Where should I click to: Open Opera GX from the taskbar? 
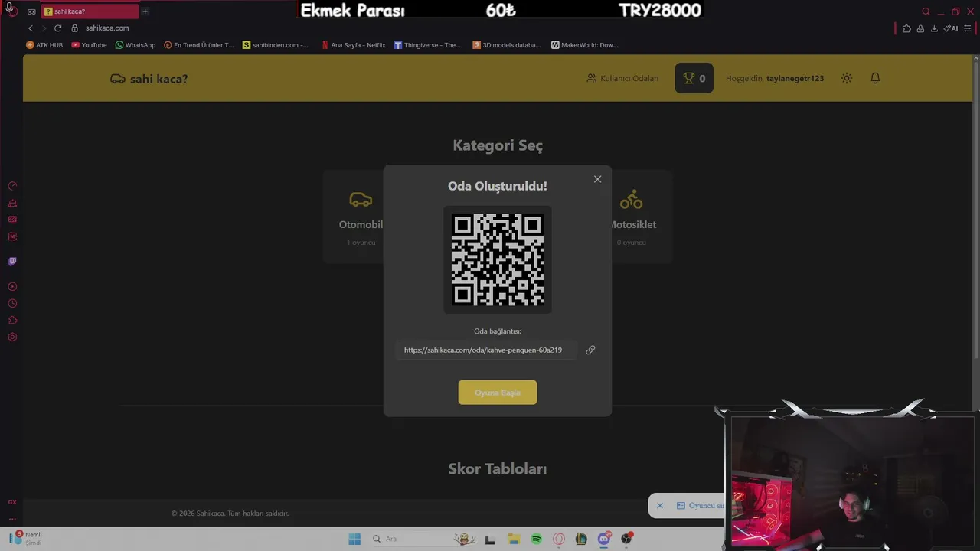coord(559,539)
